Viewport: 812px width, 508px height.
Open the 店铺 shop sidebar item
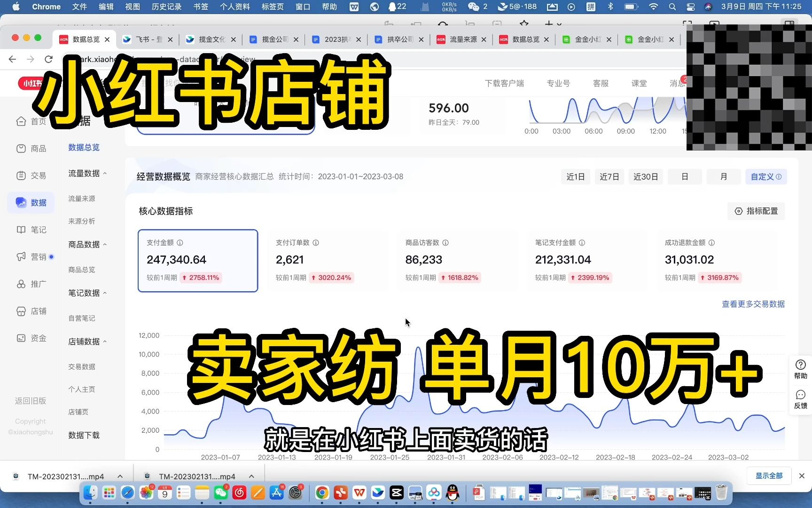click(31, 311)
